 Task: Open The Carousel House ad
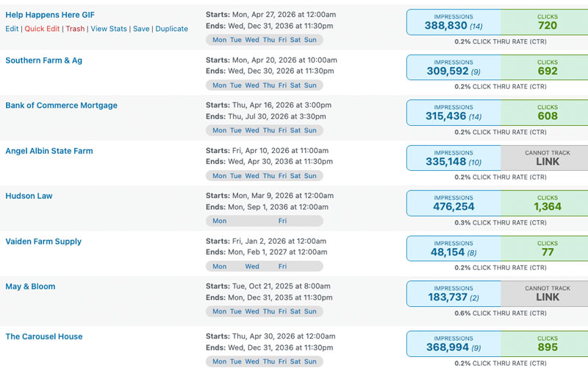(44, 336)
